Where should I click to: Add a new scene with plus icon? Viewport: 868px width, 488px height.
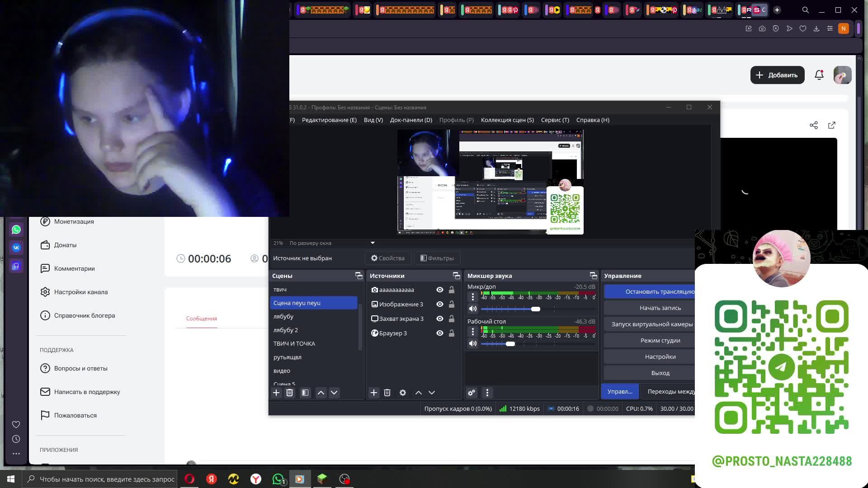pyautogui.click(x=276, y=393)
